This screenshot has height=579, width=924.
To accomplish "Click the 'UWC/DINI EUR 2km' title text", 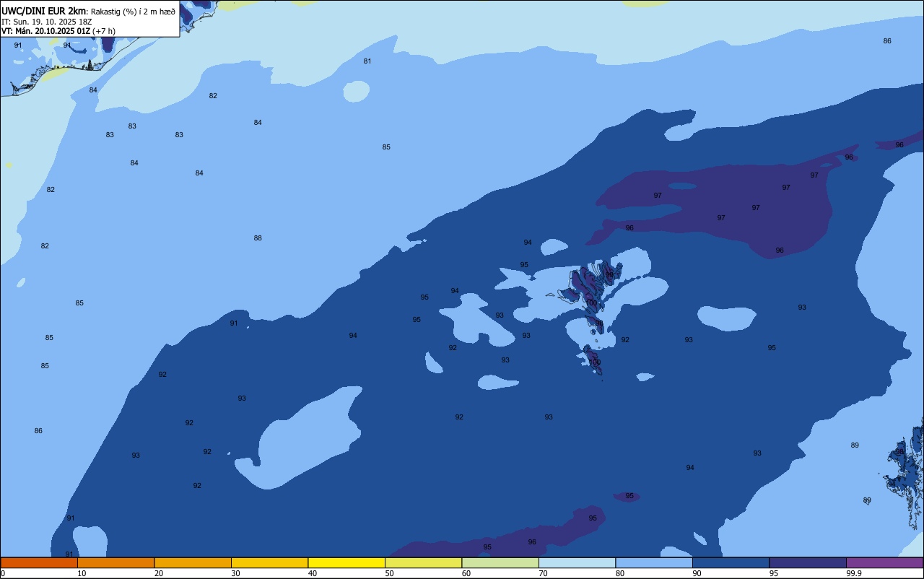I will 44,11.
